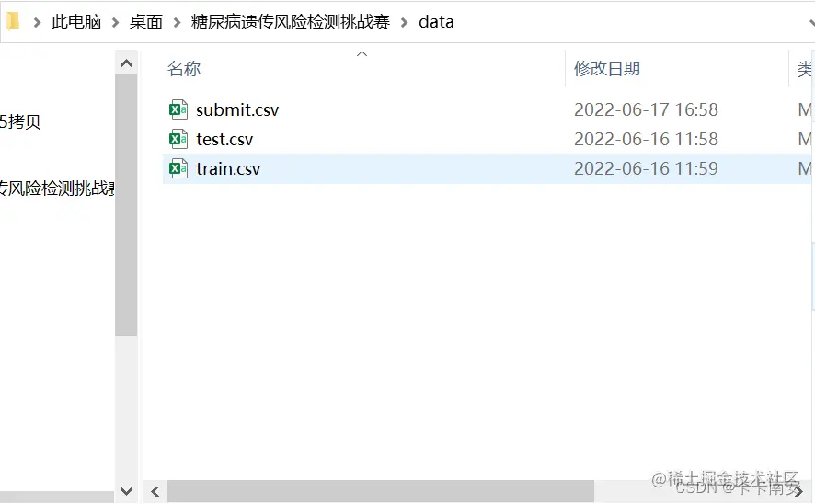Viewport: 815px width, 504px height.
Task: Select the submit.csv file icon
Action: pyautogui.click(x=178, y=109)
